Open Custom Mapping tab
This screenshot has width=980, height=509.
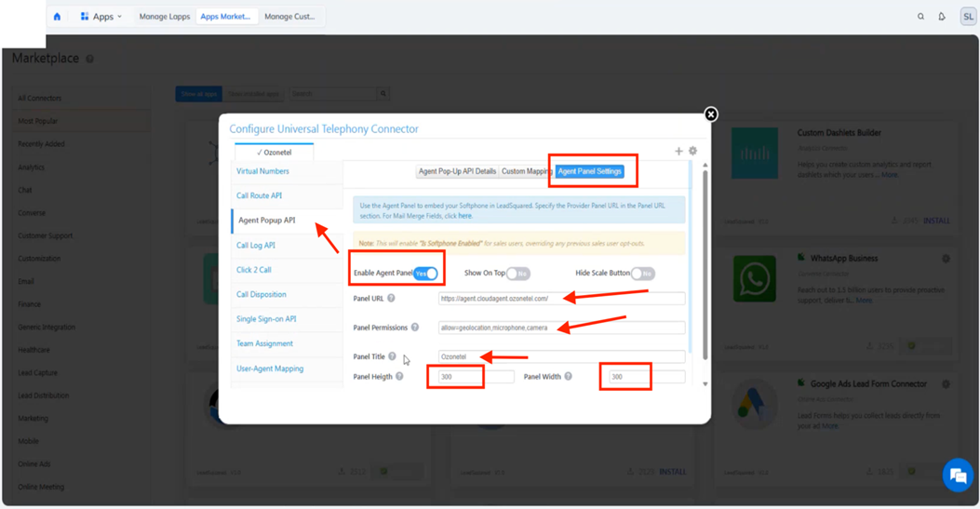[x=526, y=171]
